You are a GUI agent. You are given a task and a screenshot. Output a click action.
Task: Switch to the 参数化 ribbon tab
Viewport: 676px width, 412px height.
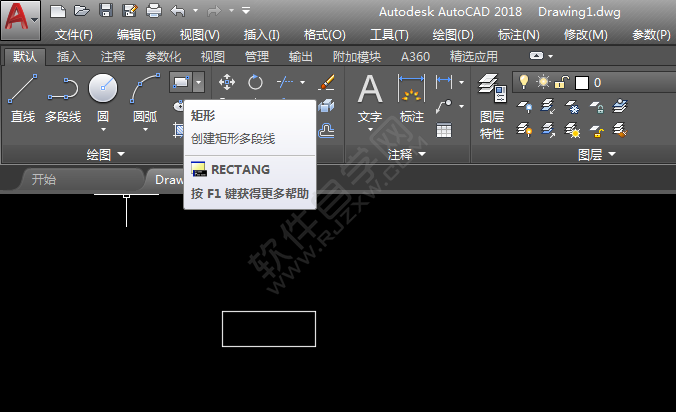point(163,56)
